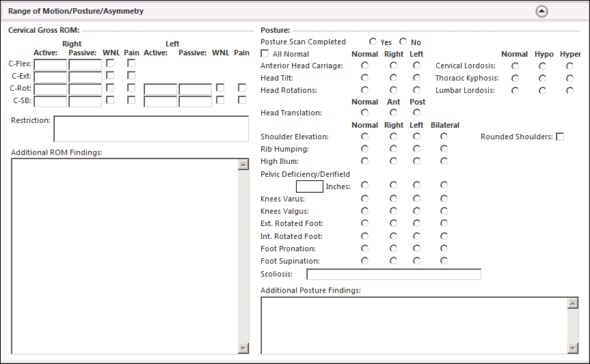
Task: Select Normal for Foot Supination
Action: tap(364, 261)
